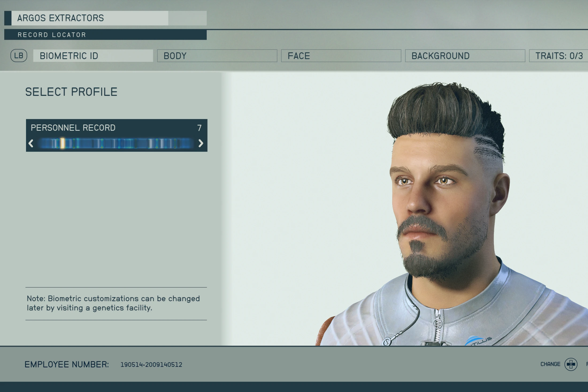Go to next personnel record arrow

click(x=201, y=143)
